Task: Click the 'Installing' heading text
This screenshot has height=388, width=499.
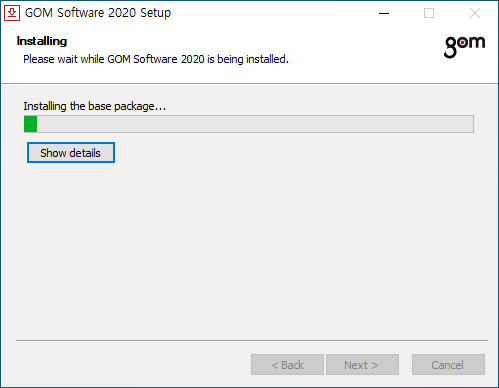Action: tap(42, 41)
